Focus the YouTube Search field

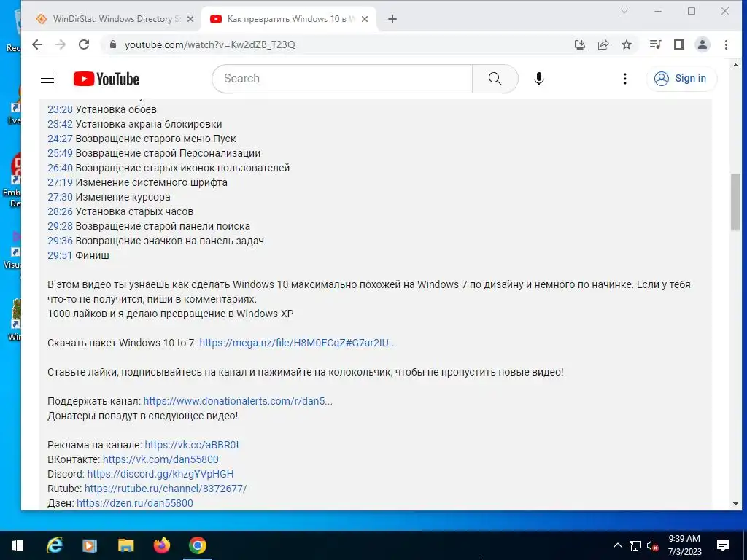point(342,79)
